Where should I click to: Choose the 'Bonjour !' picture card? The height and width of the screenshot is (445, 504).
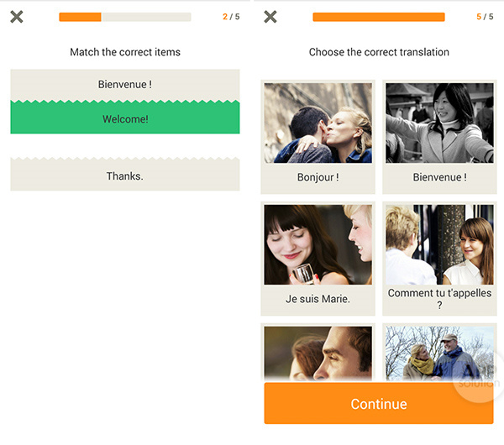pyautogui.click(x=318, y=137)
